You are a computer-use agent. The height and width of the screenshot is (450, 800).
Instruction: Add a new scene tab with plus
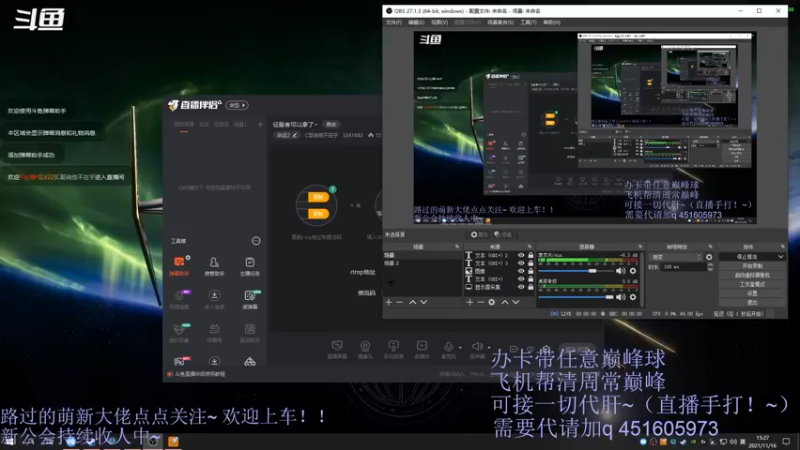260,124
